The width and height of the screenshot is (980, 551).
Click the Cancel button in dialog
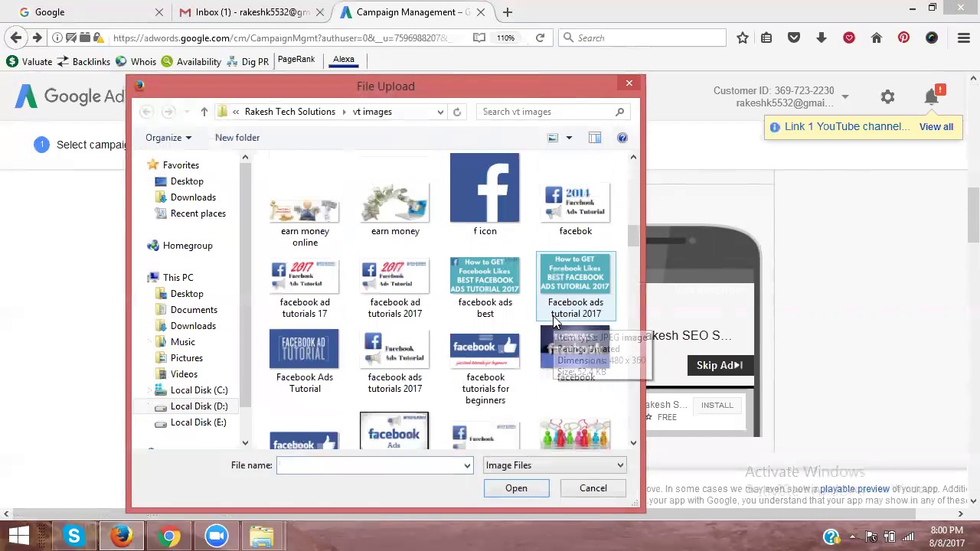593,488
